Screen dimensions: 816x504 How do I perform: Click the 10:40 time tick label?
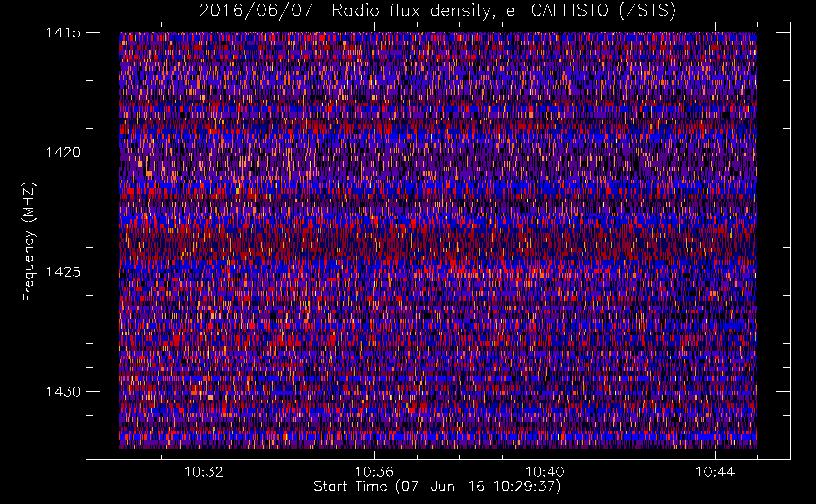(x=545, y=472)
